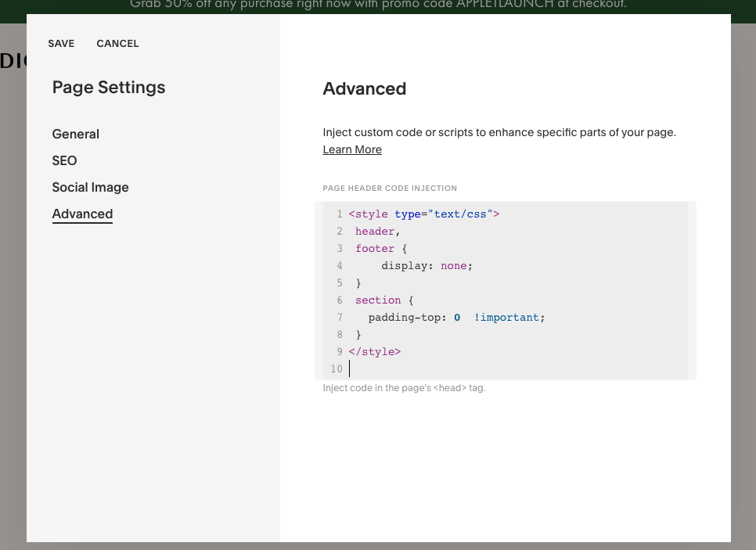Click the 'display: none;' code line
The image size is (756, 550).
pos(427,266)
